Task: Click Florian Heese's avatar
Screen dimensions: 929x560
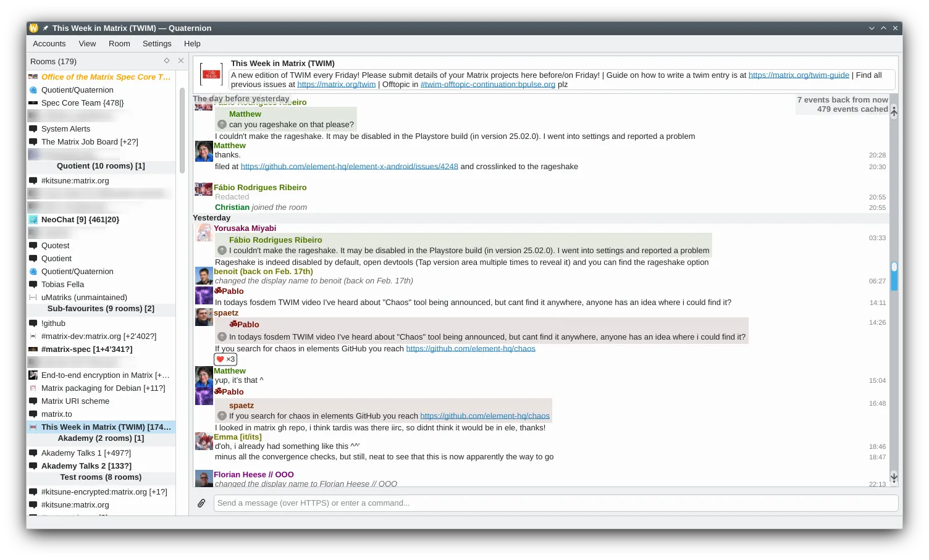Action: click(x=204, y=479)
